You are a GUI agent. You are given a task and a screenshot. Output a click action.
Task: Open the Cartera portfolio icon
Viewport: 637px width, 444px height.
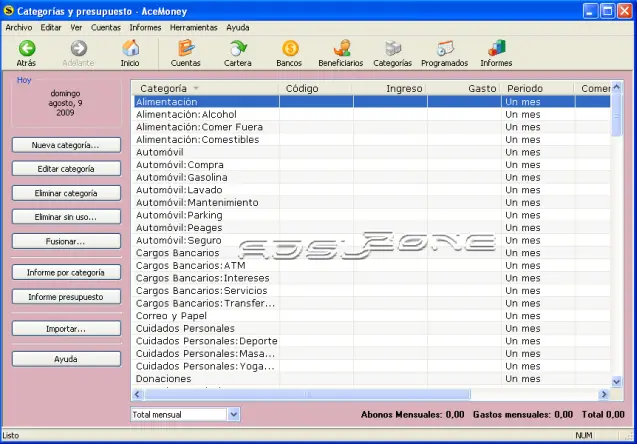click(238, 48)
